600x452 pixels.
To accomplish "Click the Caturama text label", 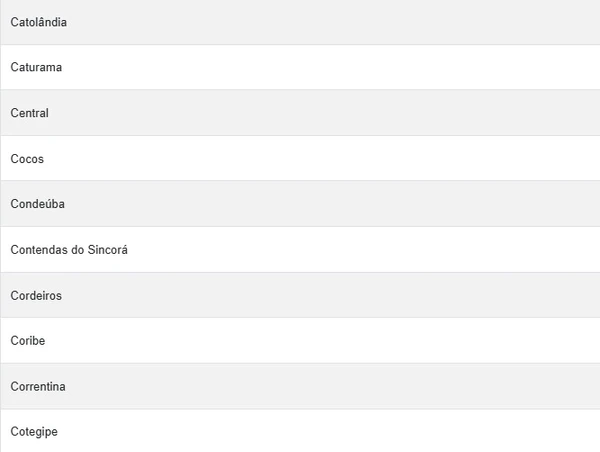I will tap(36, 67).
